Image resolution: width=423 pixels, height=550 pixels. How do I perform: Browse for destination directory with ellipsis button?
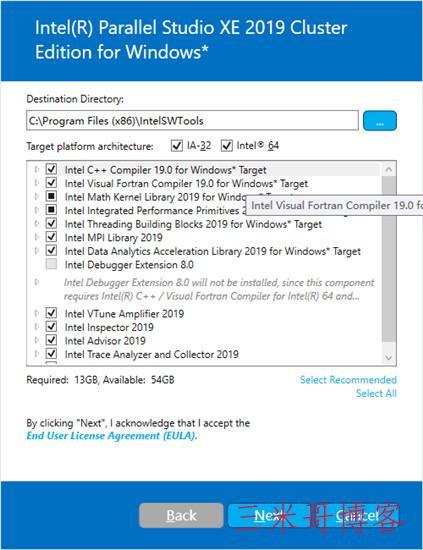pos(380,121)
